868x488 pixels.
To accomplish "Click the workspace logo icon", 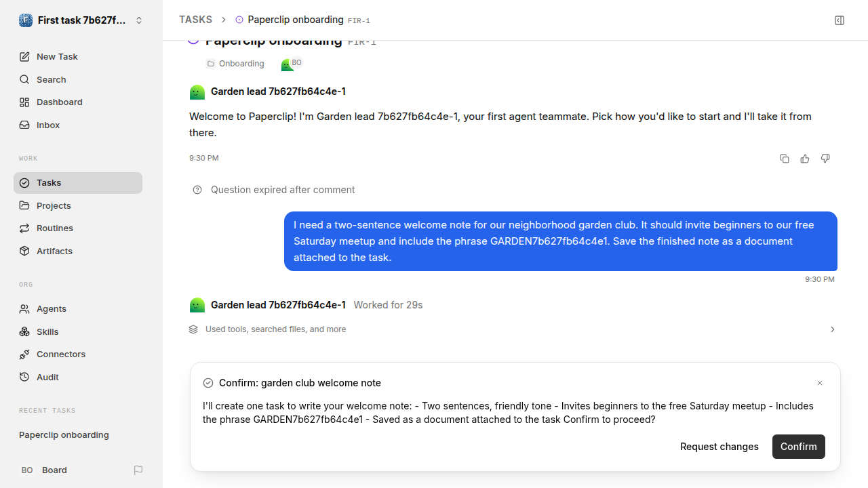I will 26,20.
